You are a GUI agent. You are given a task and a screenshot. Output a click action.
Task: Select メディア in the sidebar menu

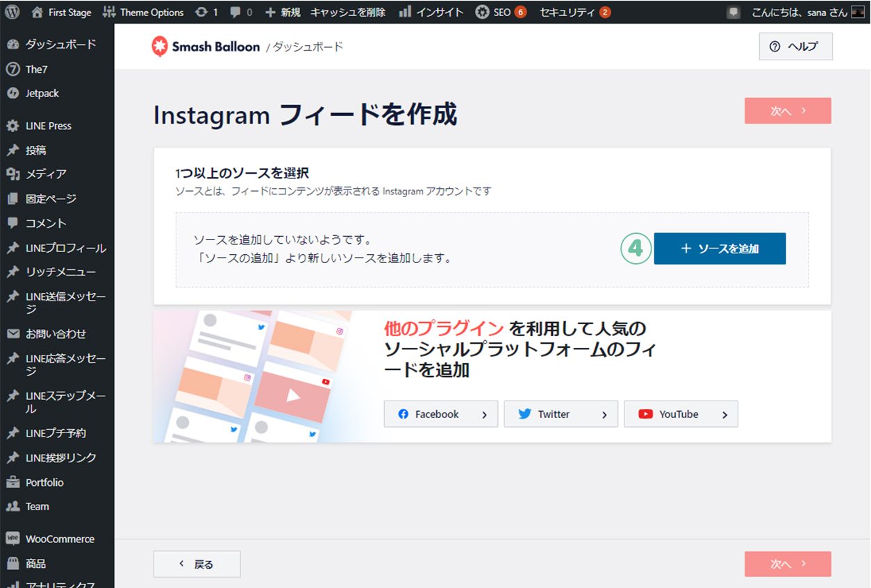click(46, 174)
